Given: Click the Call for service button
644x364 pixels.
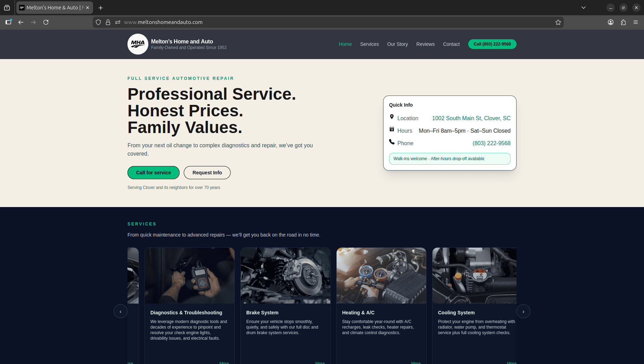Looking at the screenshot, I should click(x=153, y=173).
